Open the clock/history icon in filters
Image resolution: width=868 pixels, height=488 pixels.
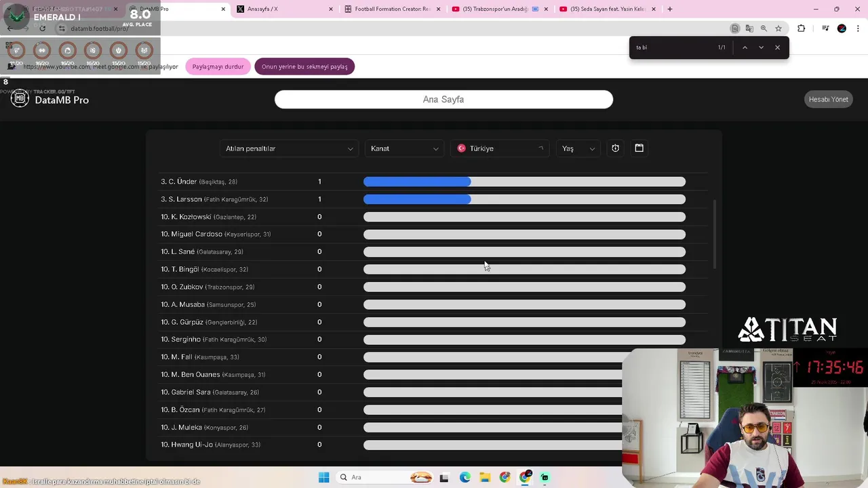click(x=615, y=148)
